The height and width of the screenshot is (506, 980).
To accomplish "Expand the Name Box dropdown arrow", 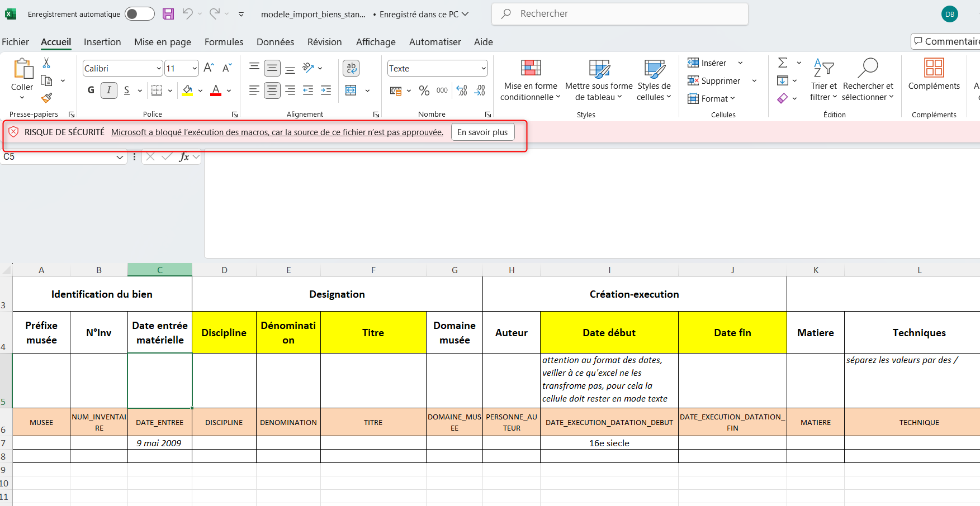I will click(120, 157).
